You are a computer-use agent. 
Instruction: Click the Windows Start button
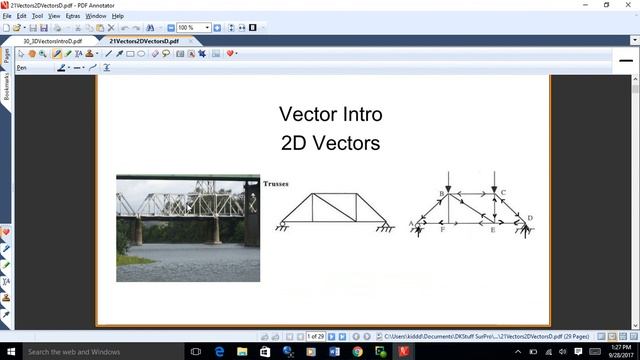point(11,351)
